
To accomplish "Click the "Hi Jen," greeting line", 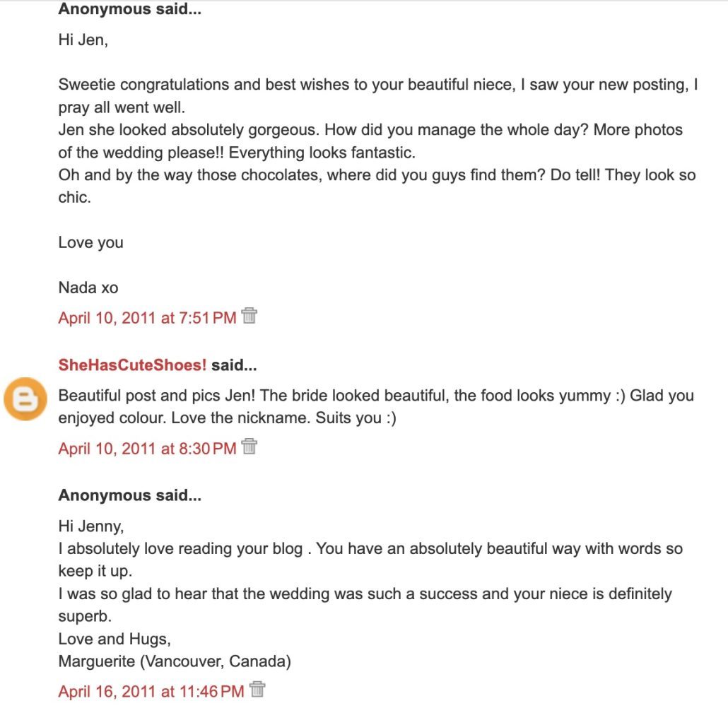I will click(x=83, y=40).
